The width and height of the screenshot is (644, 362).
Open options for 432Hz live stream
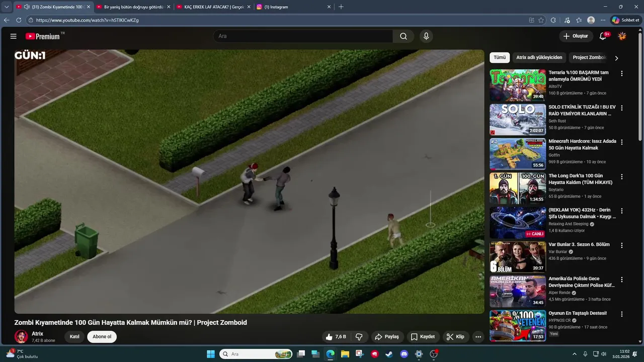622,211
